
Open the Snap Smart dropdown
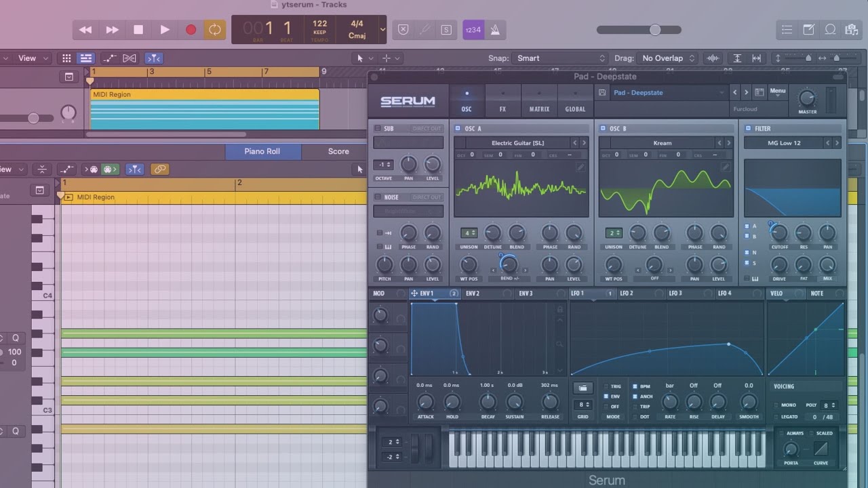559,58
